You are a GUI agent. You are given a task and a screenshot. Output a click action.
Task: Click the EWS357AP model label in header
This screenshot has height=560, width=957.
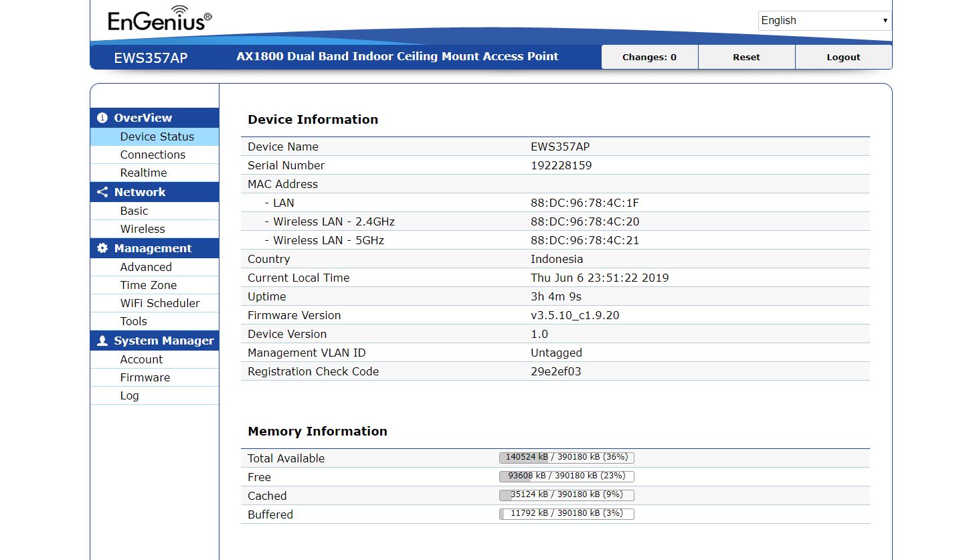pyautogui.click(x=151, y=58)
